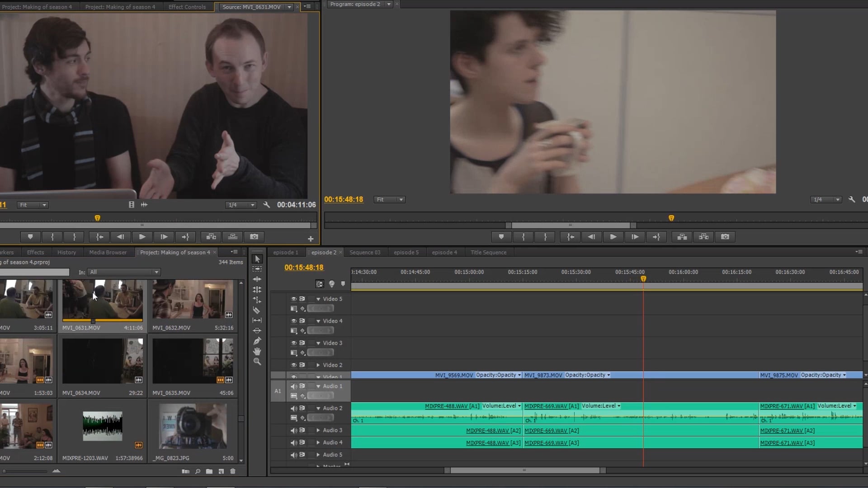Switch to the episode 5 sequence tab
868x488 pixels.
point(406,253)
